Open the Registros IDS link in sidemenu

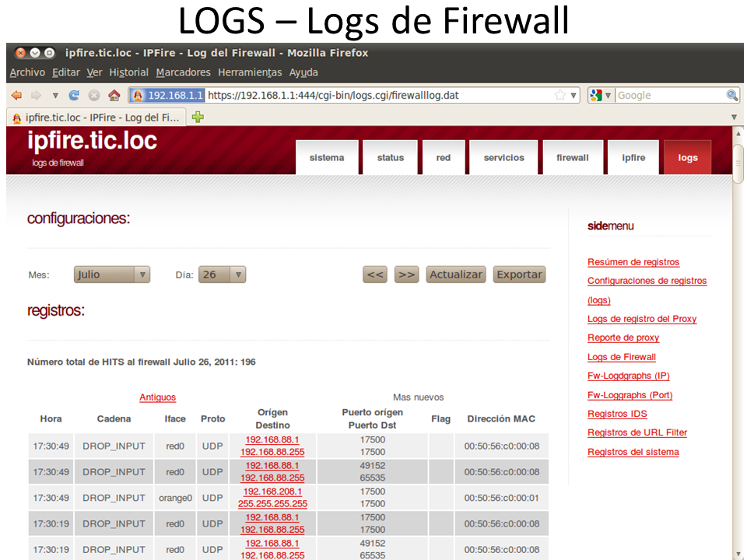pyautogui.click(x=617, y=414)
